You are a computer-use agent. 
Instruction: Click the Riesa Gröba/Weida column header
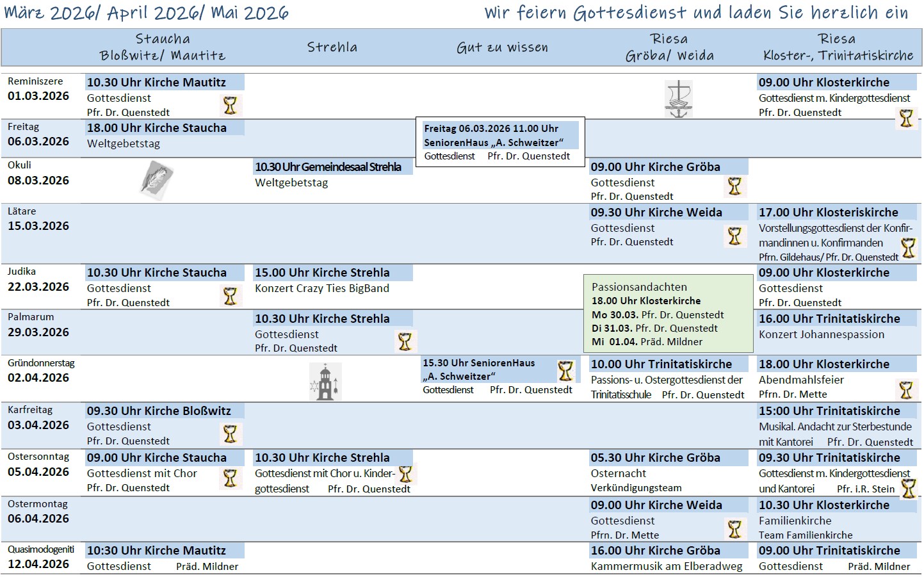[669, 47]
